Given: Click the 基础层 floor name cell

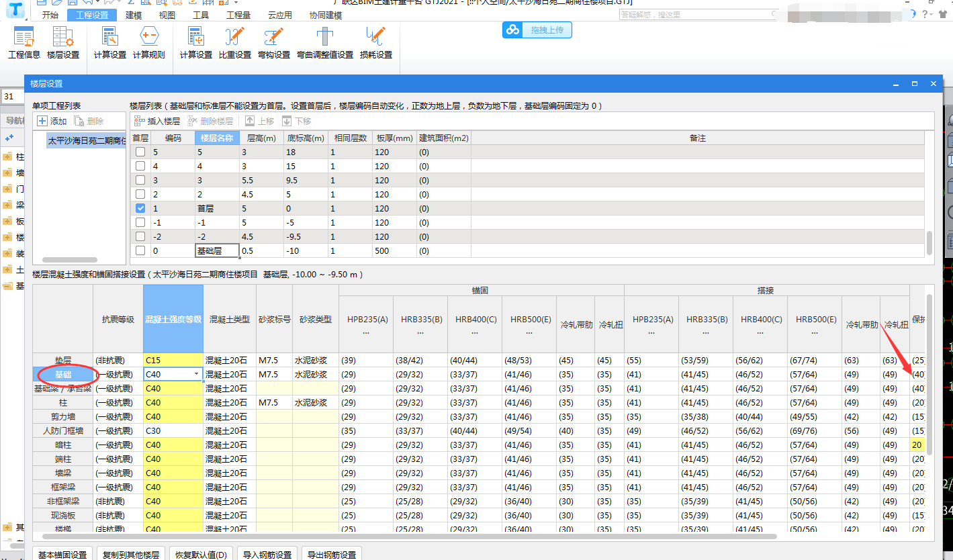Looking at the screenshot, I should [x=217, y=250].
